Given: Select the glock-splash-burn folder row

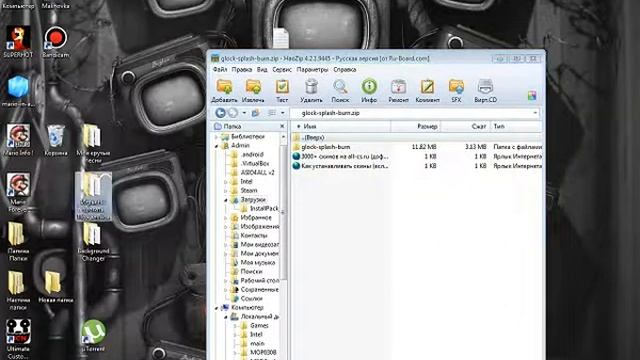Looking at the screenshot, I should point(417,147).
